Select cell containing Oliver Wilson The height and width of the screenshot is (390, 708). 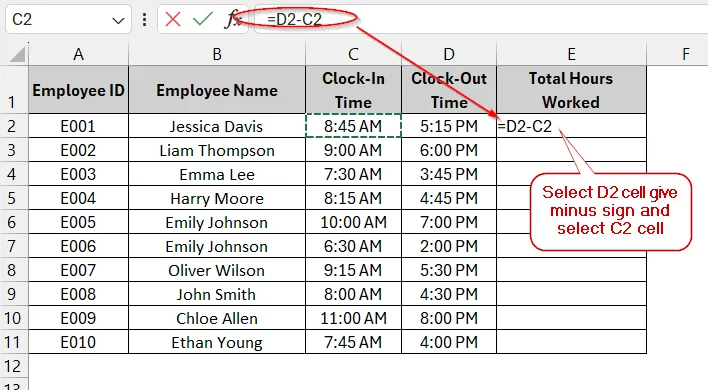point(217,270)
